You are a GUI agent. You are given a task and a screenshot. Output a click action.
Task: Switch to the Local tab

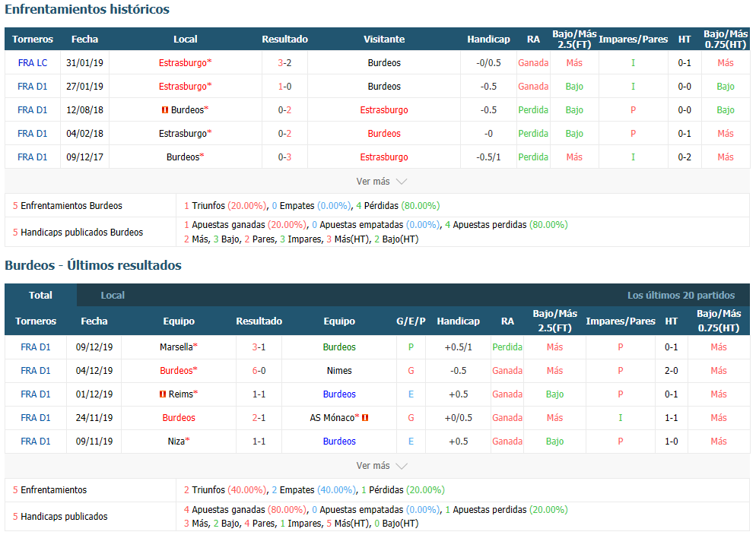pos(113,295)
